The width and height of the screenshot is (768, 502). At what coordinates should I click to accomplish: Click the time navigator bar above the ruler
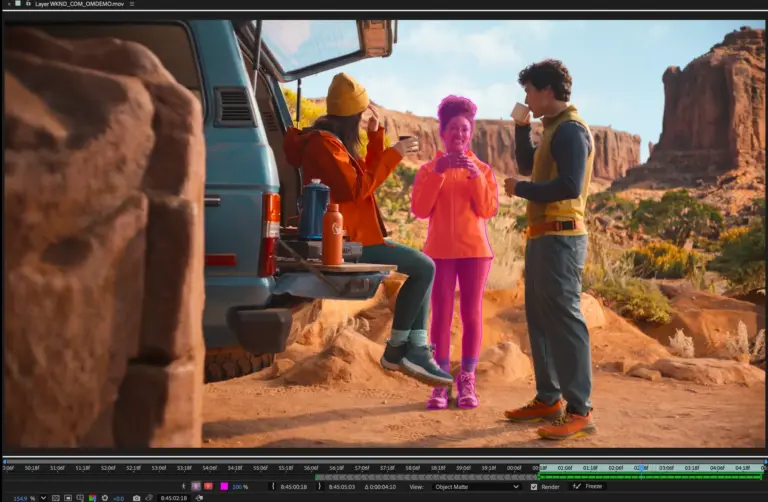(x=384, y=461)
